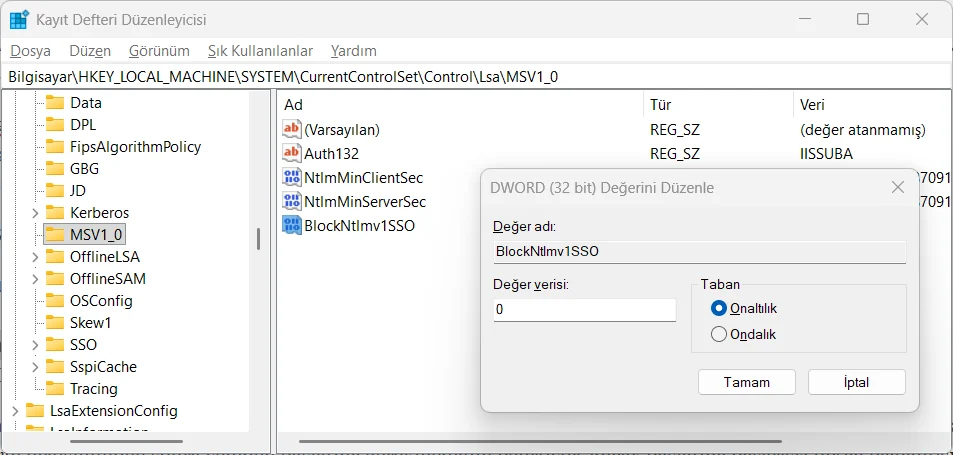
Task: Select the Onaltılık radio button
Action: pyautogui.click(x=718, y=309)
